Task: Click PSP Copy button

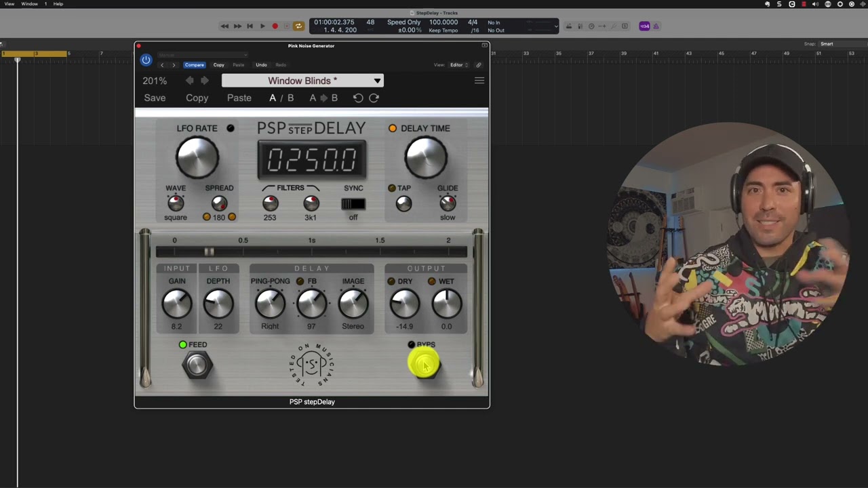Action: pyautogui.click(x=197, y=98)
